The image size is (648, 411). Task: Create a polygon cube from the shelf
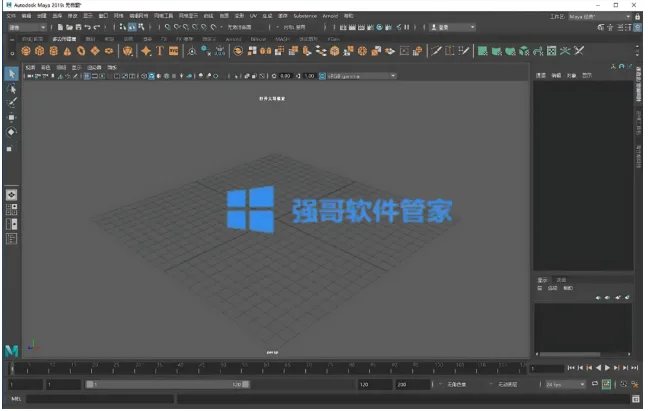[40, 51]
